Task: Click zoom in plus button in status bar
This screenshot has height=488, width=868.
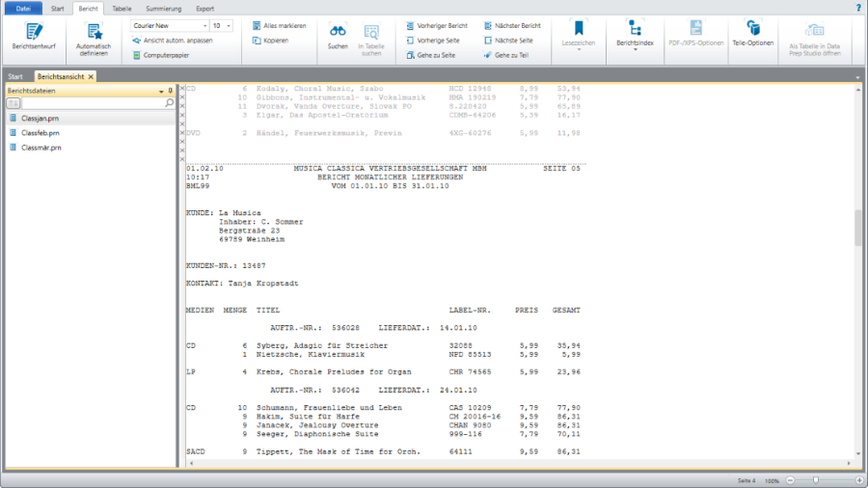Action: tap(859, 479)
